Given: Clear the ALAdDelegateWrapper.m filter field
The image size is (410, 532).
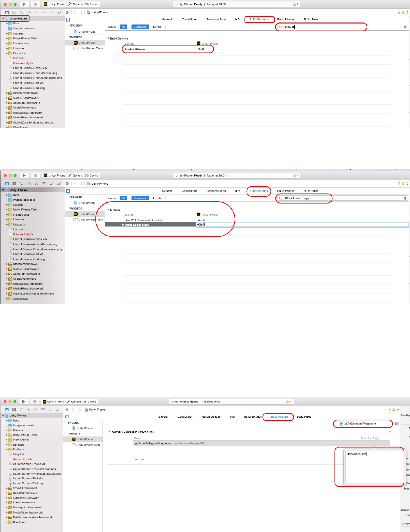Looking at the screenshot, I should [396, 424].
